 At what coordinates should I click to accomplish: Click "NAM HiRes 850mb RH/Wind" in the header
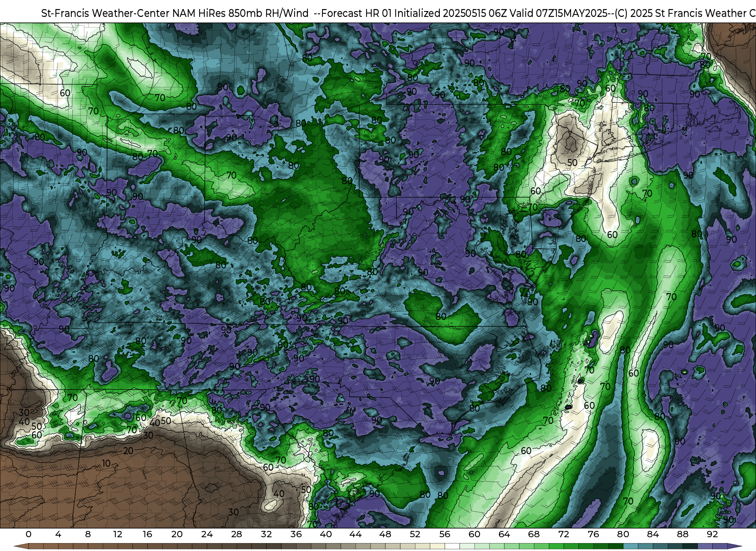(241, 13)
